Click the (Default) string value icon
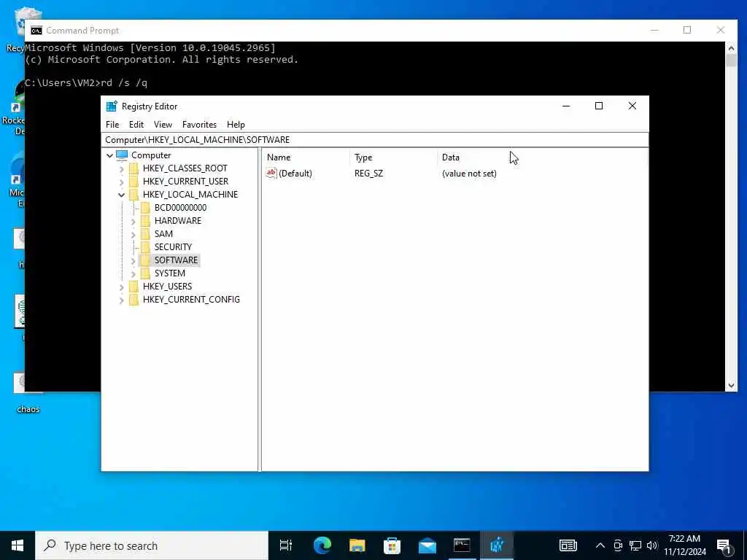The height and width of the screenshot is (560, 747). [x=271, y=174]
